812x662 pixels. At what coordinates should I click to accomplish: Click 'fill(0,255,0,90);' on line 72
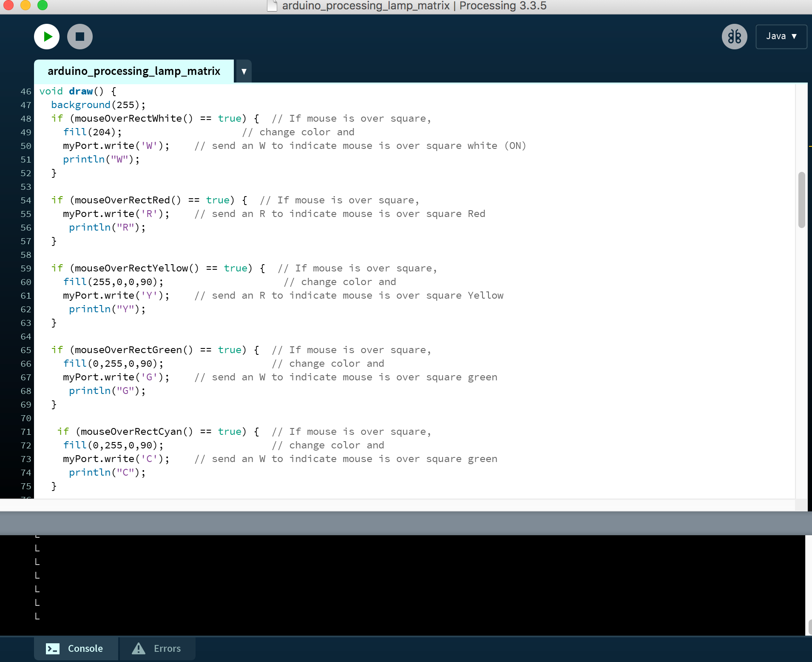click(x=113, y=445)
